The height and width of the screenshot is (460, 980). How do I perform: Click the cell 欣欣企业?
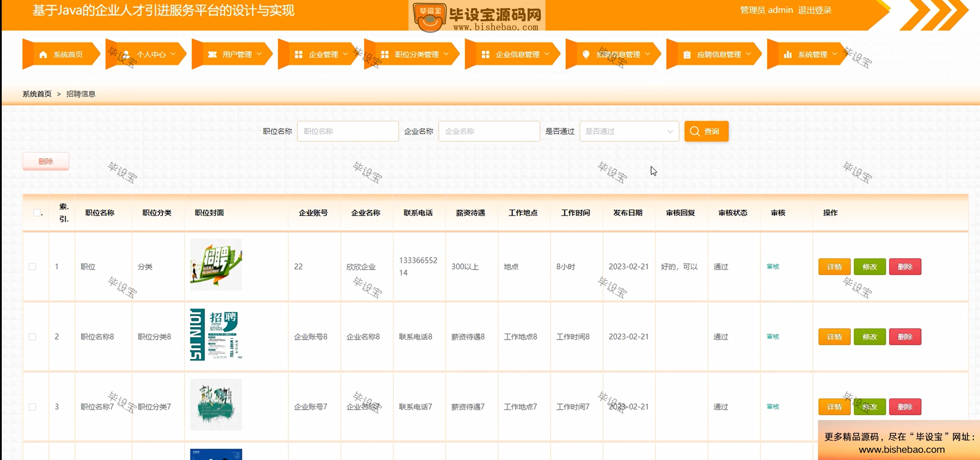click(361, 267)
